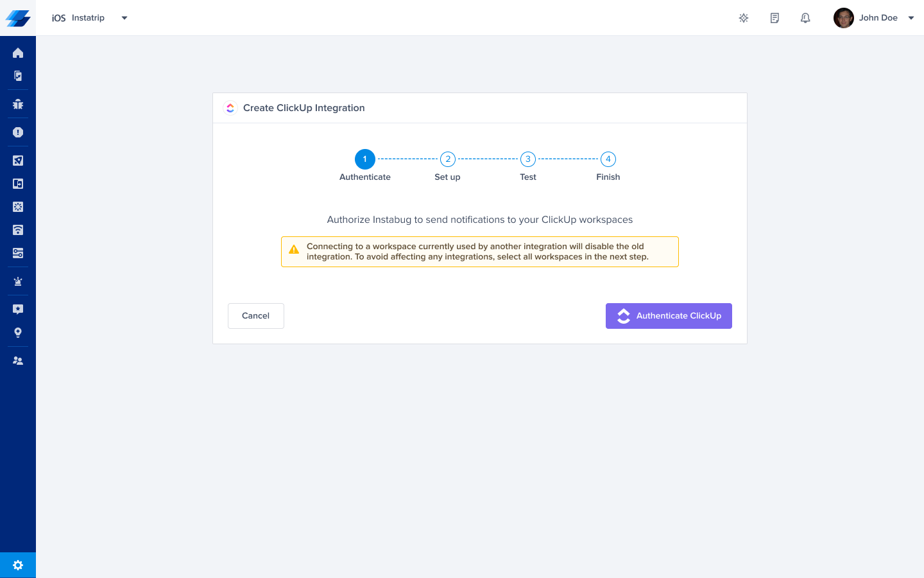Select step 4 Finish circle
This screenshot has width=924, height=578.
tap(608, 159)
